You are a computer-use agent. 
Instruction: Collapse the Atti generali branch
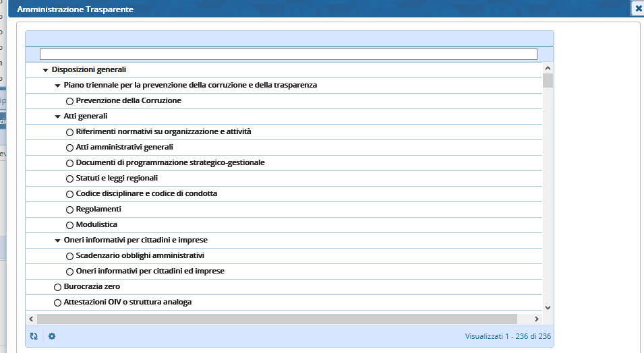(57, 117)
